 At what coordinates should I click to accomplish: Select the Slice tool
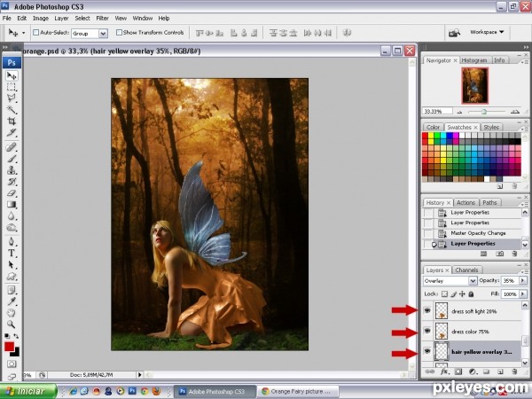pos(12,132)
